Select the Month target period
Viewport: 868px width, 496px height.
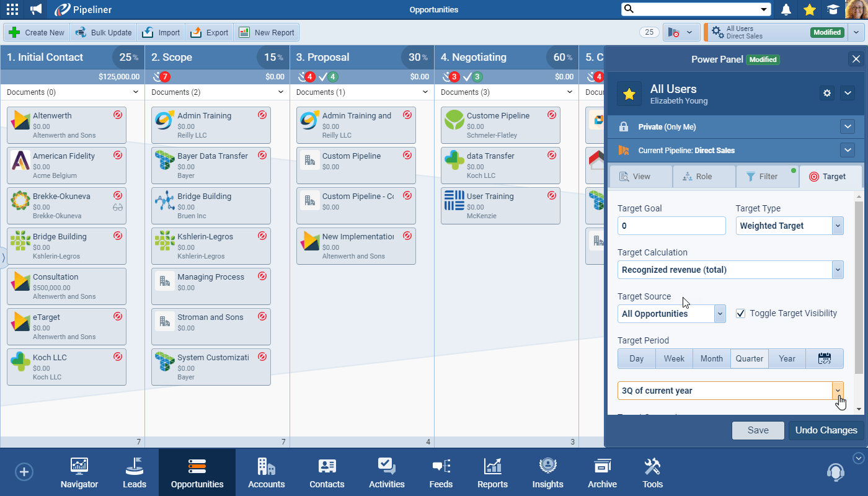tap(711, 358)
